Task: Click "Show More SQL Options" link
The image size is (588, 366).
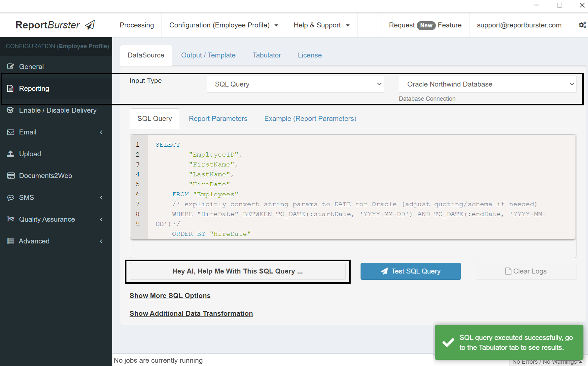Action: (170, 296)
